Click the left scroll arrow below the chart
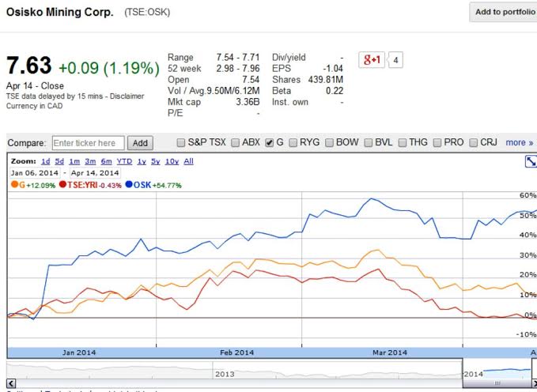Screen dimensions: 537x392 coord(11,383)
